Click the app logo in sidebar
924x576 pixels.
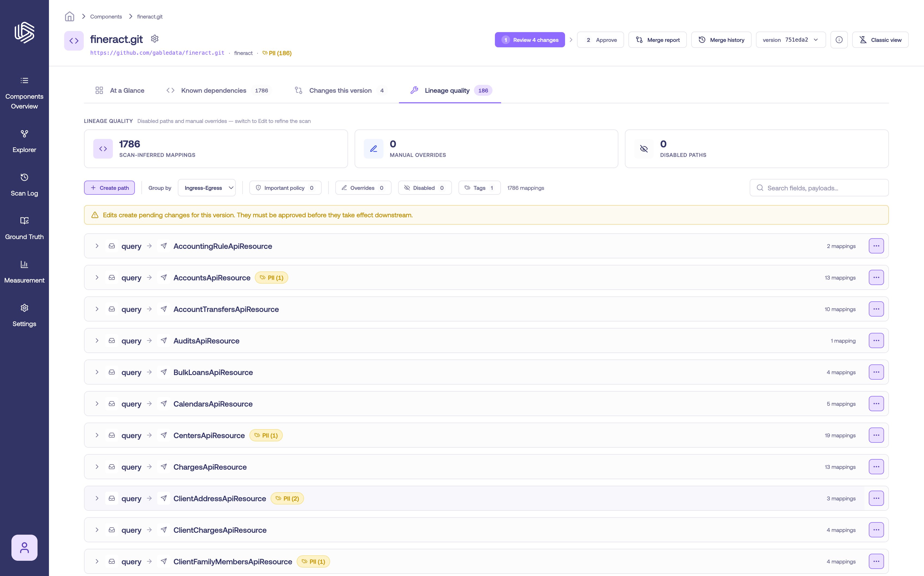click(x=24, y=32)
